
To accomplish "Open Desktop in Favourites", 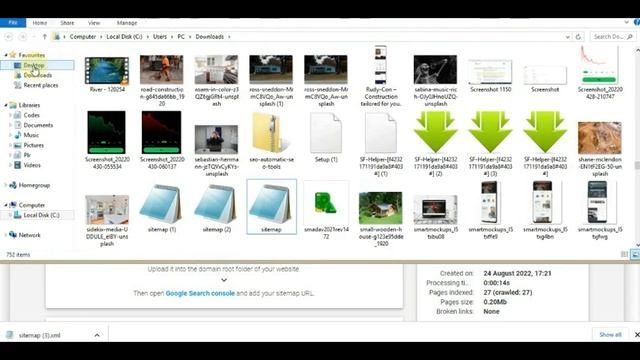I will 33,65.
